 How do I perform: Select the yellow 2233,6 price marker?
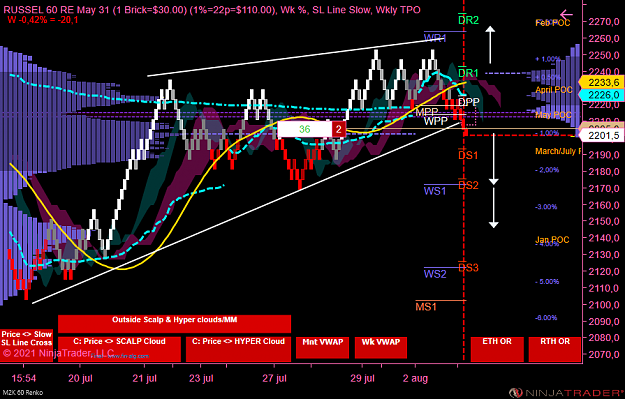[x=602, y=82]
